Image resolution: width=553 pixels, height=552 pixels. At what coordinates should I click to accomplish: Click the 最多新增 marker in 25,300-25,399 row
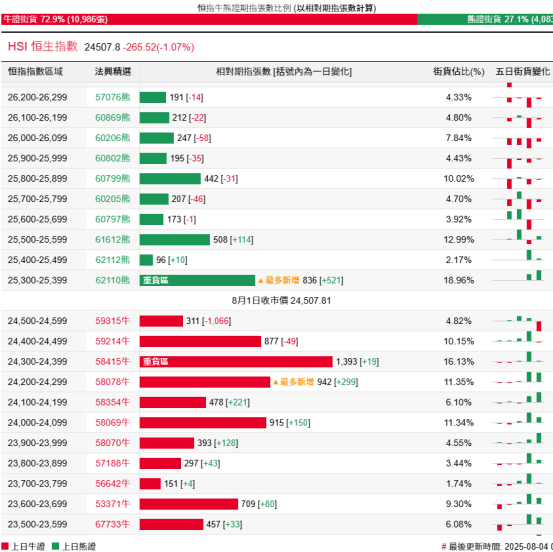[x=279, y=280]
